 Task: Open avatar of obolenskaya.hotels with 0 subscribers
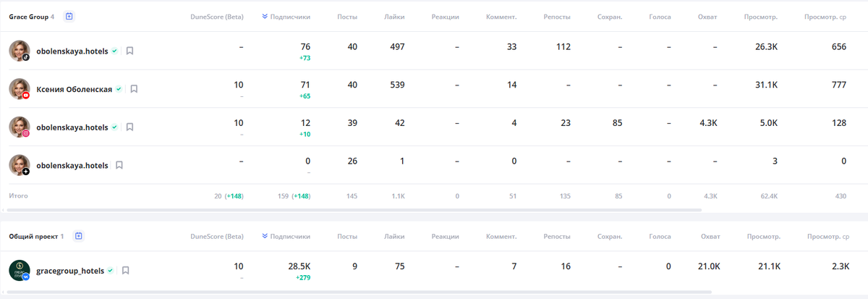click(x=19, y=165)
